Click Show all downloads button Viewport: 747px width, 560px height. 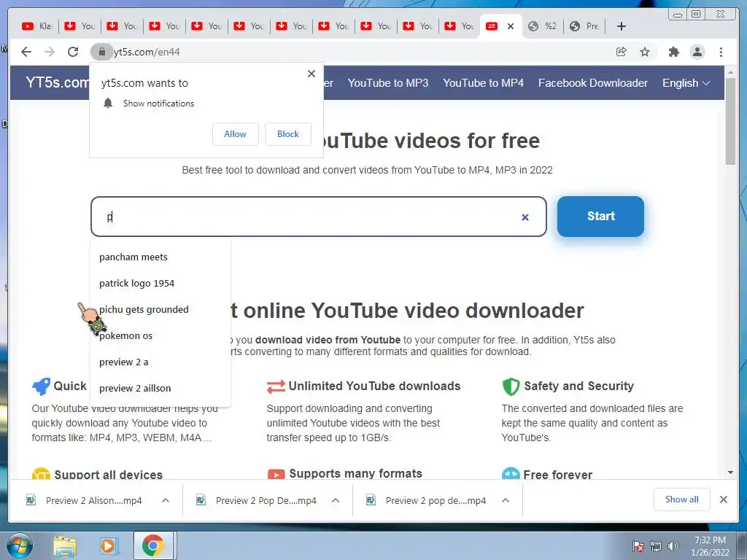682,499
